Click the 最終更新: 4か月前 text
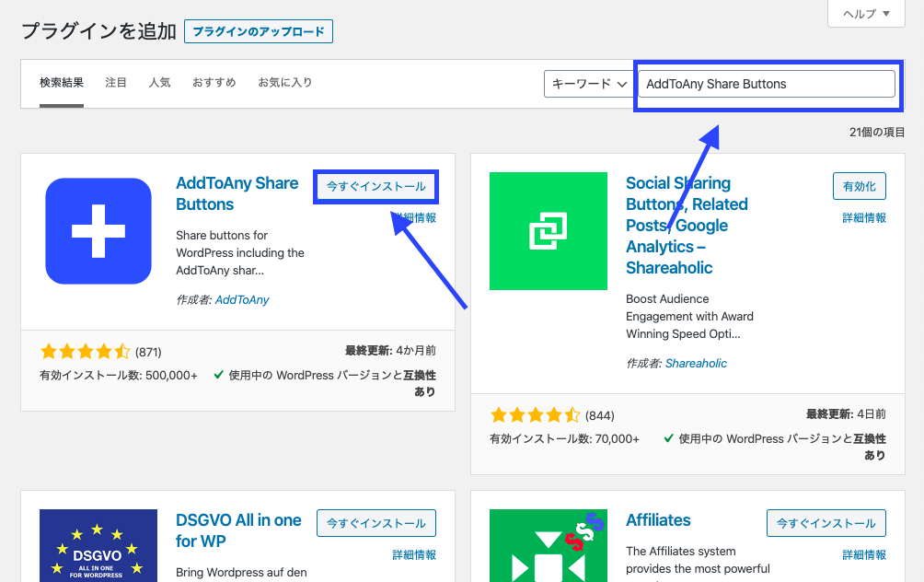 click(390, 350)
